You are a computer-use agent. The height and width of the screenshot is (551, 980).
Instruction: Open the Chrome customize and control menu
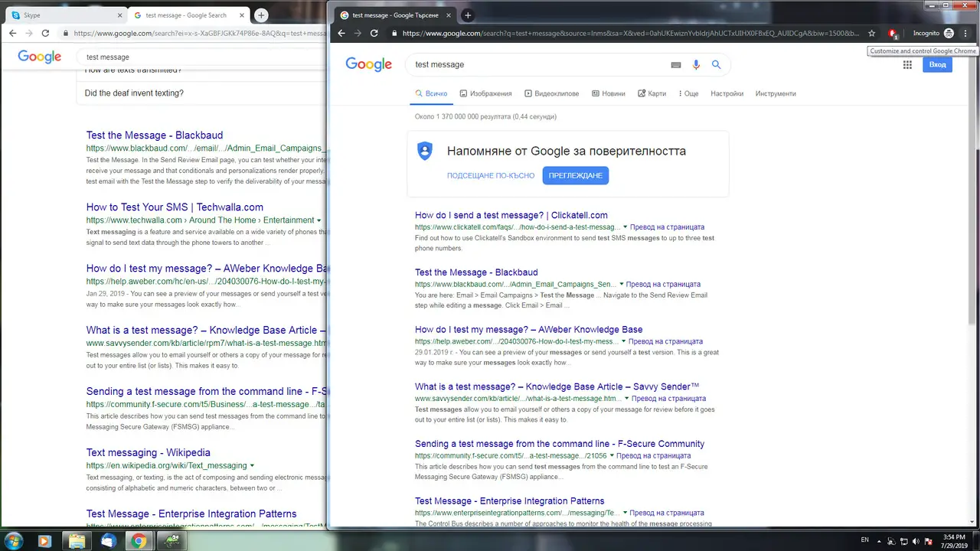965,34
